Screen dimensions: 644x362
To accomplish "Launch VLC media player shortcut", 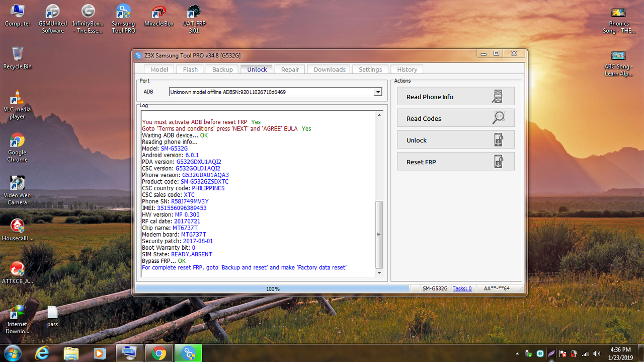I will click(17, 104).
